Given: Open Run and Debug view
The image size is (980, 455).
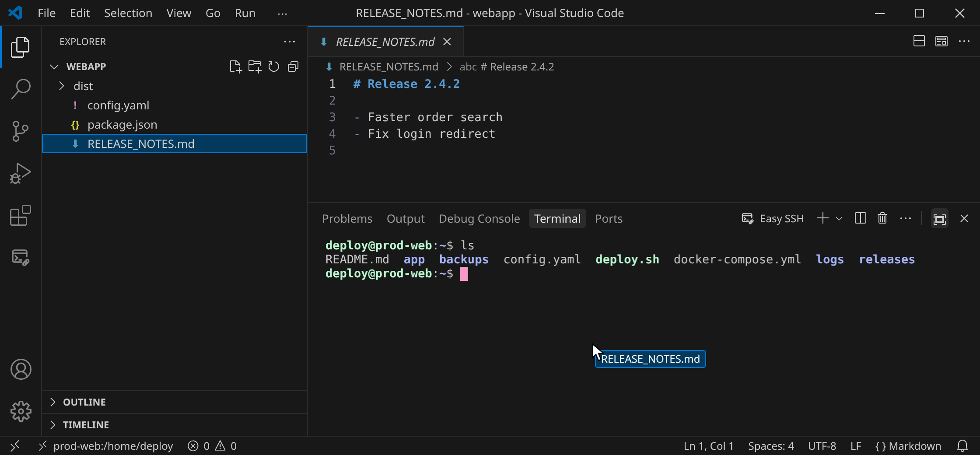Looking at the screenshot, I should (20, 173).
